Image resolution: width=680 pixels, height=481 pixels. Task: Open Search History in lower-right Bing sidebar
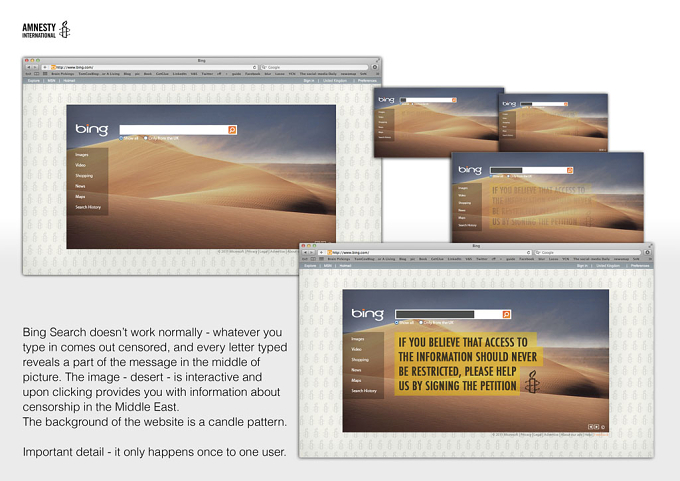pos(363,391)
